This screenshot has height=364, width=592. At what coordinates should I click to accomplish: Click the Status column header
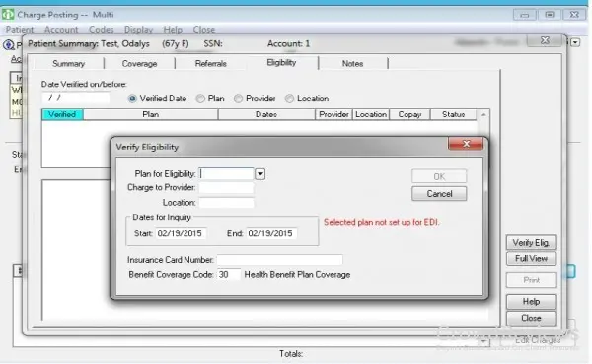[x=454, y=114]
